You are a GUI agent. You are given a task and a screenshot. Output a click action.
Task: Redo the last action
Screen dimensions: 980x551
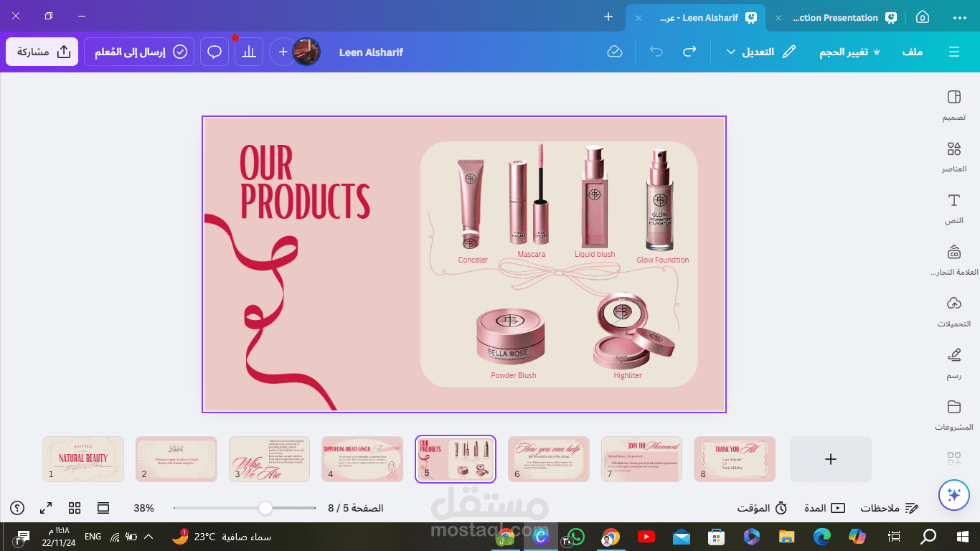689,52
